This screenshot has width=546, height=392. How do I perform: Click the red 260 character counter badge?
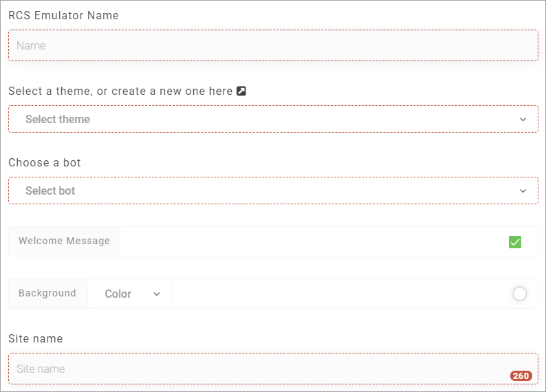click(x=521, y=376)
